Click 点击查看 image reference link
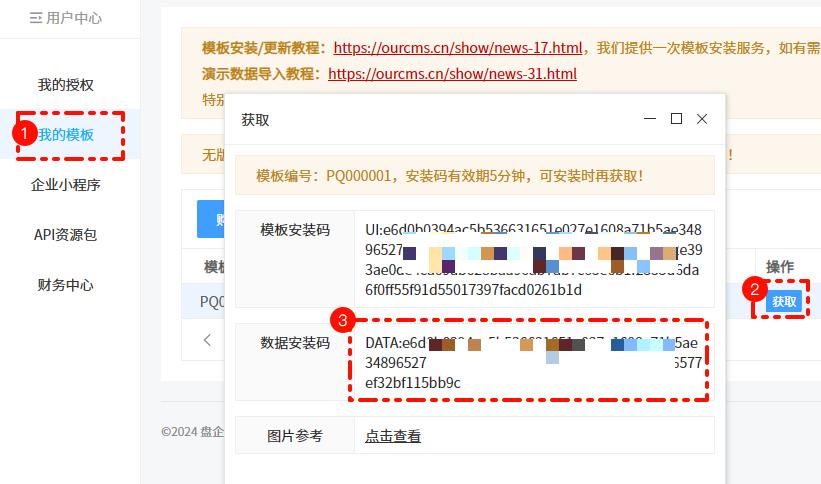 pyautogui.click(x=393, y=436)
